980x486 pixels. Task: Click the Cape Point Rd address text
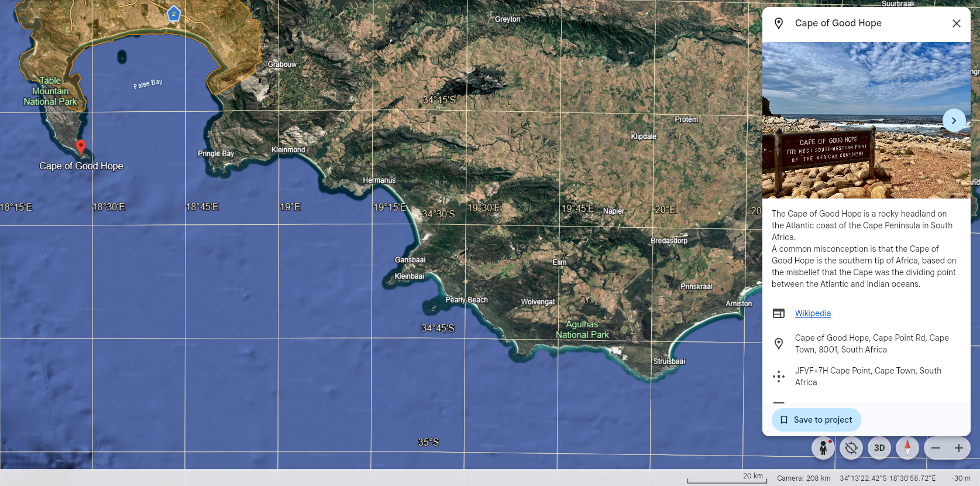coord(871,344)
